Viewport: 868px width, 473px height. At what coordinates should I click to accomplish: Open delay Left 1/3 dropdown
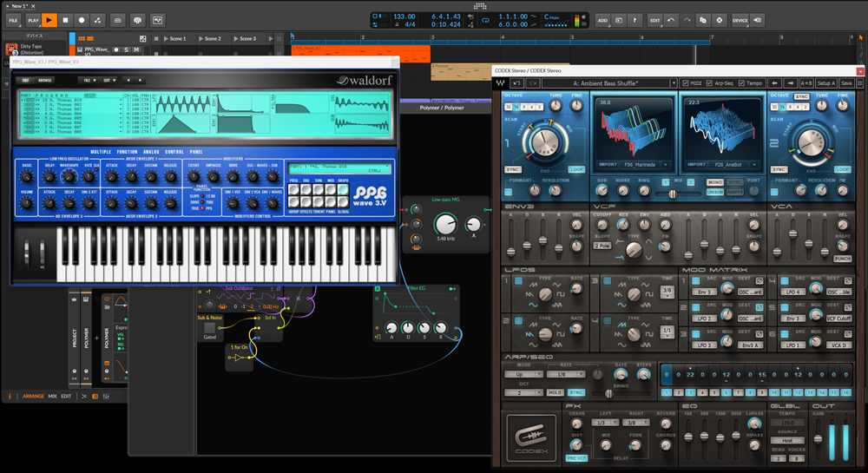[x=605, y=423]
